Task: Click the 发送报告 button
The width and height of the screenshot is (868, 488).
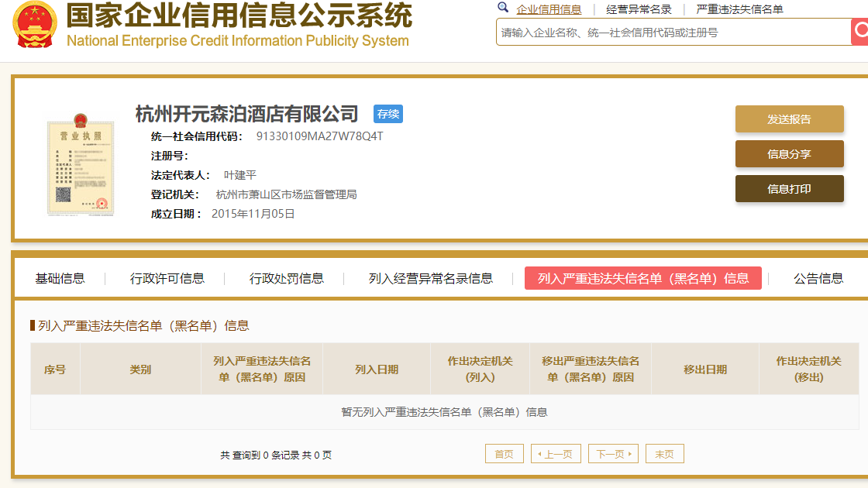Action: point(790,119)
